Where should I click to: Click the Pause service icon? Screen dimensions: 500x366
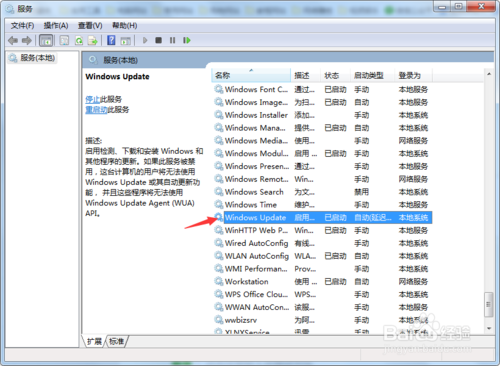pos(172,40)
